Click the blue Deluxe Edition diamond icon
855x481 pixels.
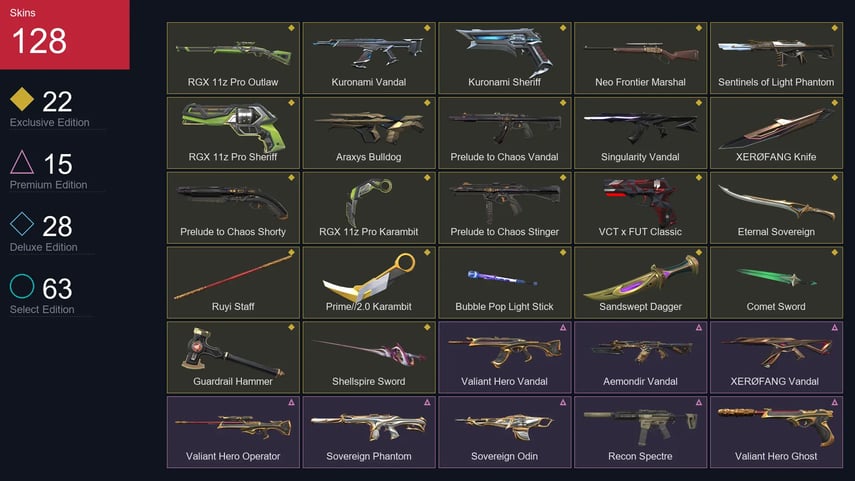(x=22, y=224)
